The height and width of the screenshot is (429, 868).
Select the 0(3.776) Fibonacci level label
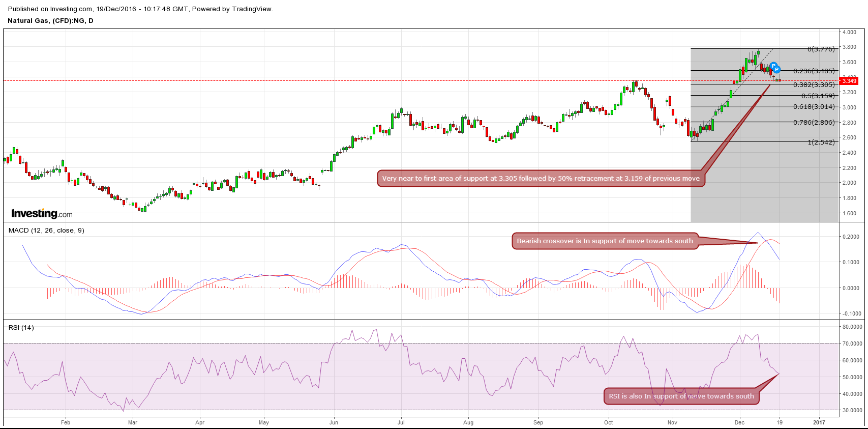[821, 49]
